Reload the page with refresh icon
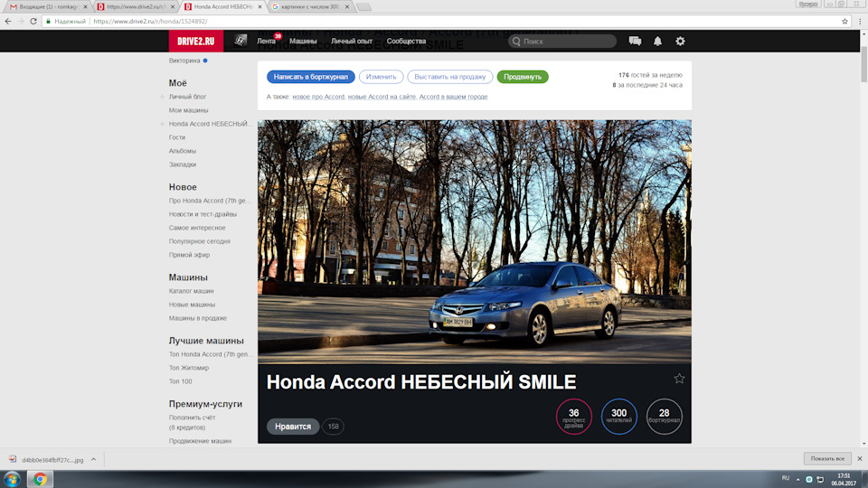Viewport: 868px width, 488px height. 33,21
